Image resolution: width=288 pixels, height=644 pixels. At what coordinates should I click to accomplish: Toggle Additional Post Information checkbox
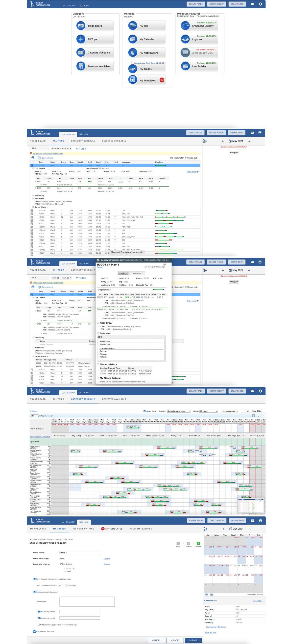click(x=34, y=592)
